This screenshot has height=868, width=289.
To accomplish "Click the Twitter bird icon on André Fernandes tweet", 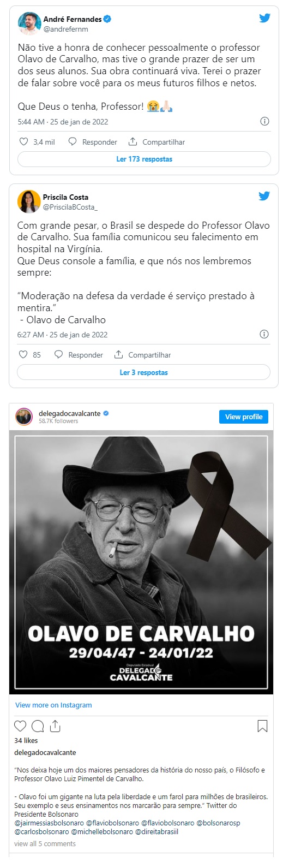I will [x=264, y=18].
